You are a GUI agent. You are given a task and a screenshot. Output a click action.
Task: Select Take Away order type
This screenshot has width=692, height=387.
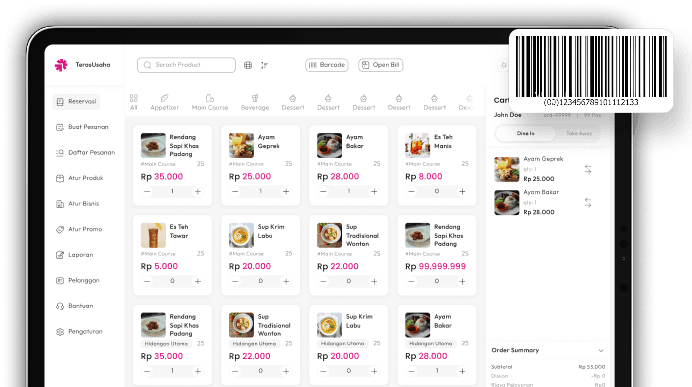(x=579, y=133)
